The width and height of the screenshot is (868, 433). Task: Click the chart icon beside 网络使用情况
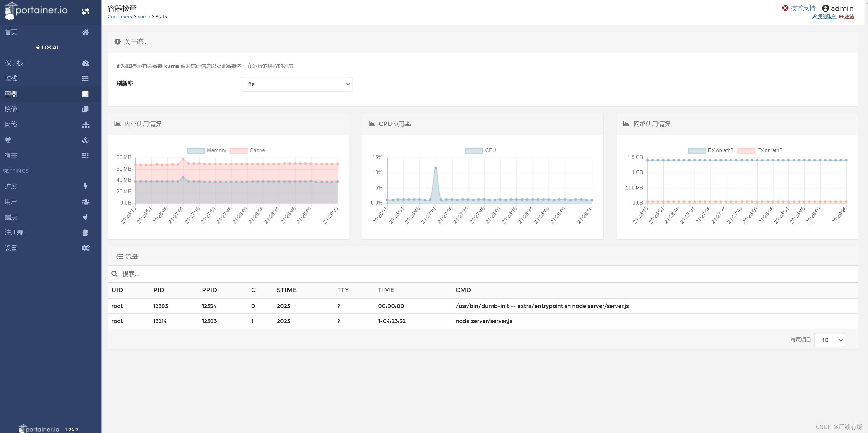pos(626,124)
